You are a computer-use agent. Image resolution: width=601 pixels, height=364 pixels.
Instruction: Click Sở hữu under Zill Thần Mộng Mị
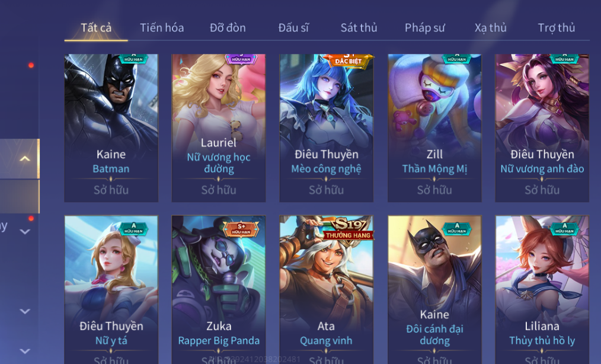(x=434, y=190)
